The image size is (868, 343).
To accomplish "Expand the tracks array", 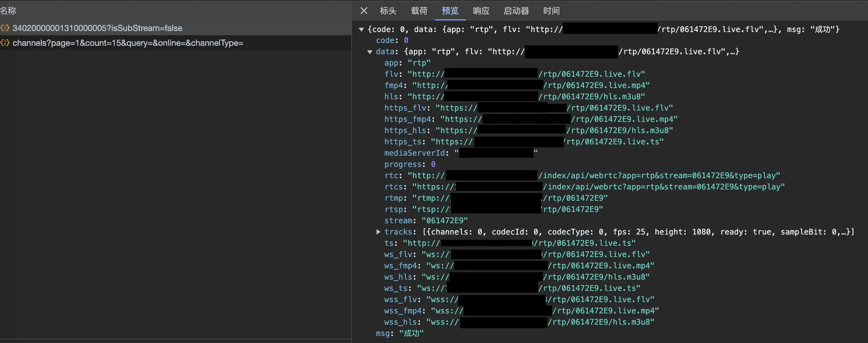I will [x=378, y=232].
